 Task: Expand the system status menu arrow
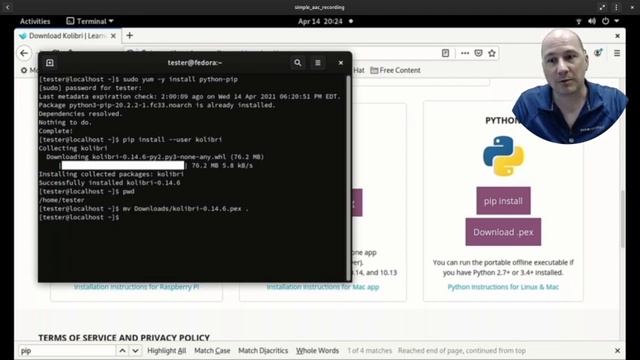[617, 21]
